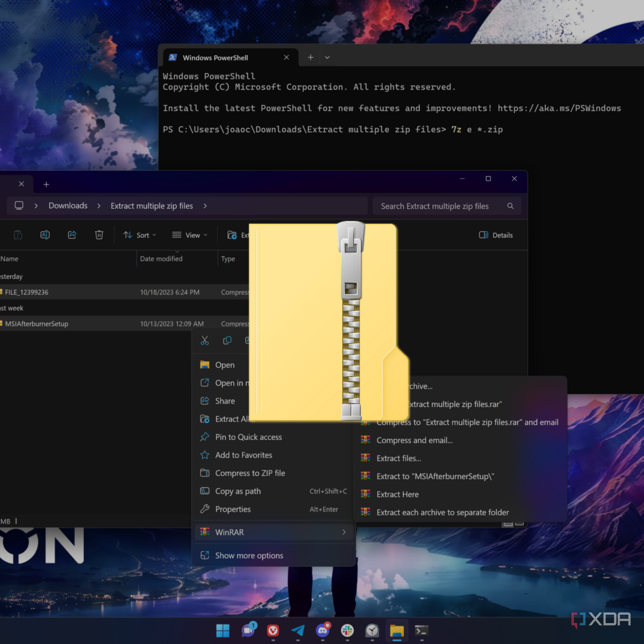644x644 pixels.
Task: Click the Share icon in Explorer toolbar
Action: (x=72, y=235)
